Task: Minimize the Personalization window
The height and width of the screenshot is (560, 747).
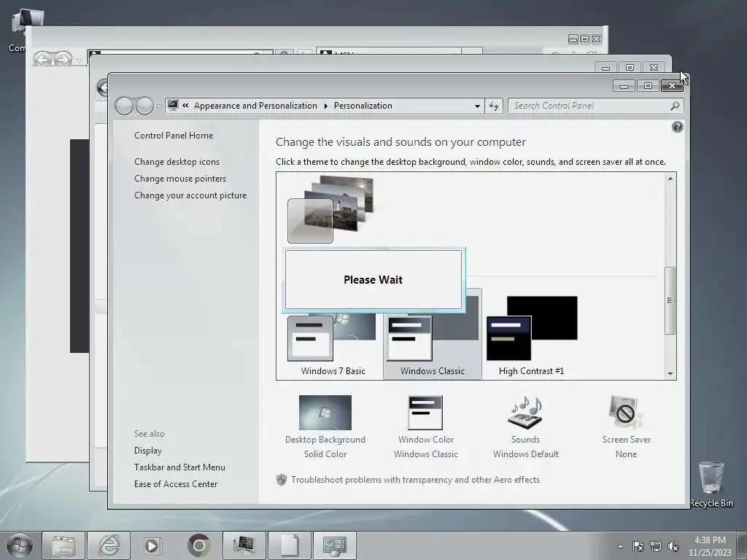Action: coord(624,86)
